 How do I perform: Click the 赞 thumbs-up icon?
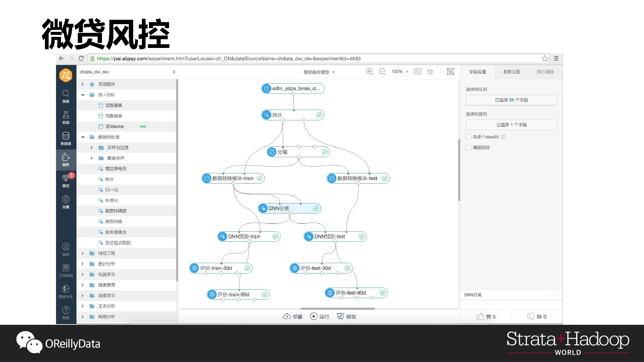480,316
